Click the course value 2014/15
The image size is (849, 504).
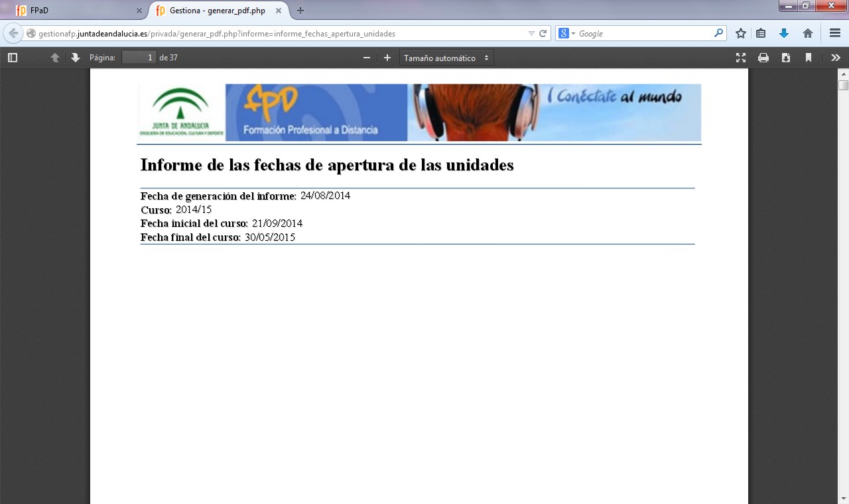[194, 210]
